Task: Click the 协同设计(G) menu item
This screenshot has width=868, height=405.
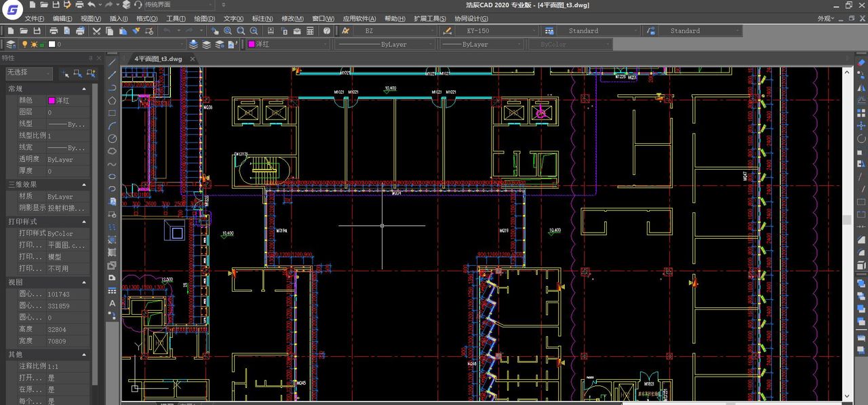Action: (471, 18)
